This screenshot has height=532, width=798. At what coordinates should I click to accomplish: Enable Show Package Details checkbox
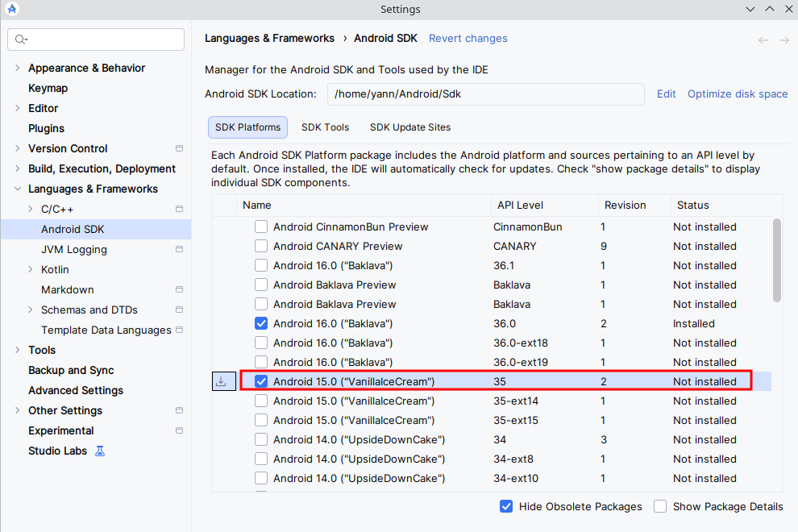pos(660,506)
